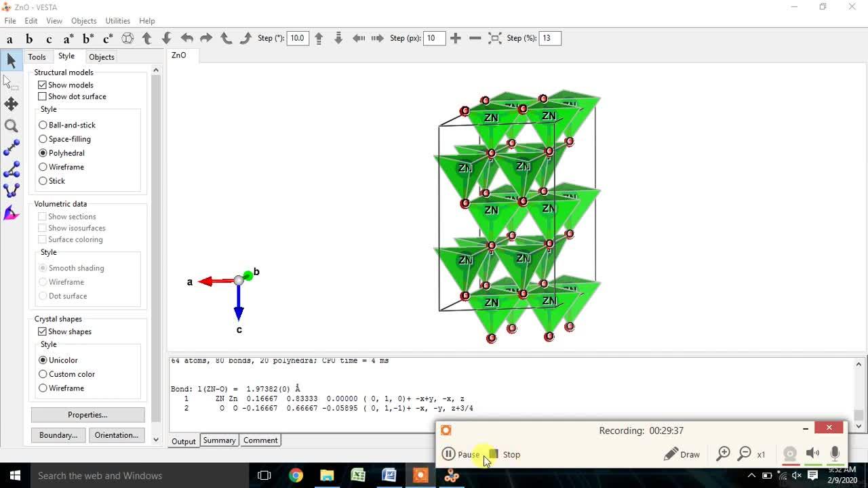Screen dimensions: 868x488
Task: Click the polyhedron view icon in the toolbar
Action: tap(127, 39)
